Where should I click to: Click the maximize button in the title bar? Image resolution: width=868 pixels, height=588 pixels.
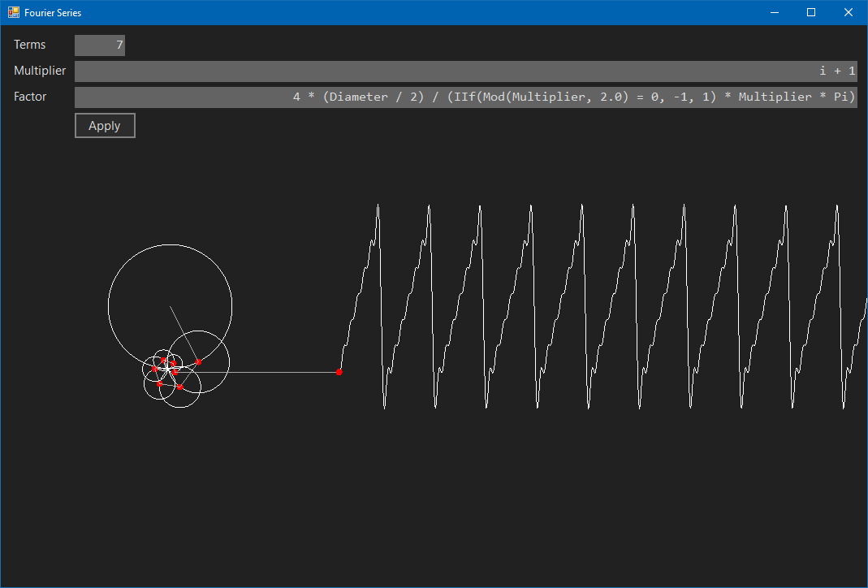coord(810,12)
